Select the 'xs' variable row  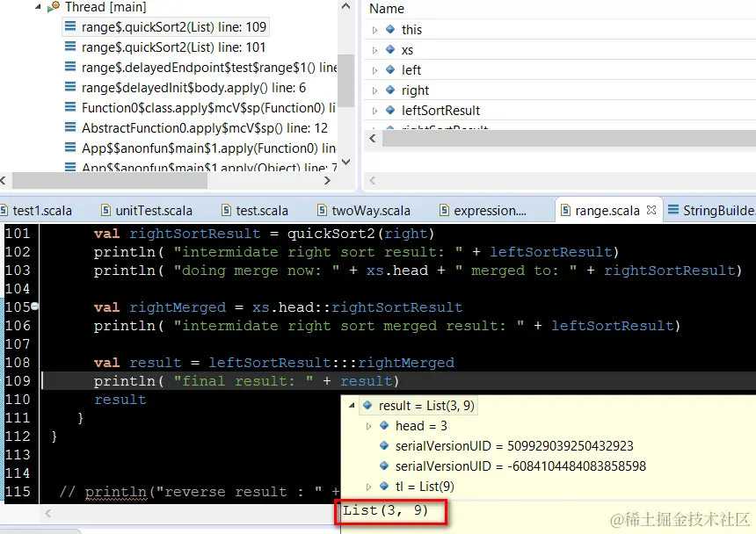tap(559, 50)
